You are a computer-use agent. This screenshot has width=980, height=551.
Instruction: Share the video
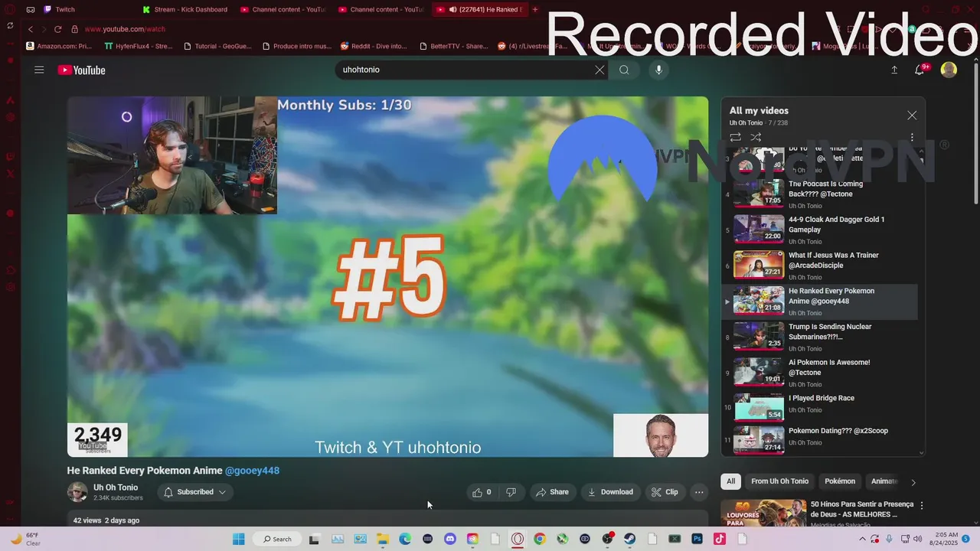[552, 492]
